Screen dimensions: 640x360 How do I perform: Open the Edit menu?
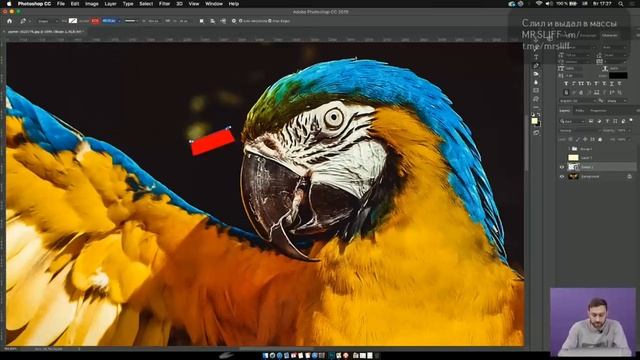coord(75,4)
